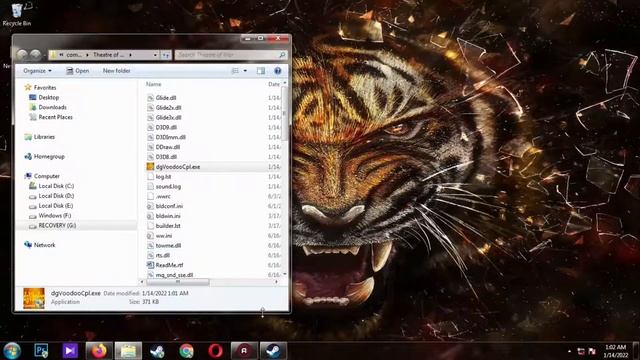Click the Explorer Forward navigation arrow
The image size is (640, 360).
tap(36, 54)
